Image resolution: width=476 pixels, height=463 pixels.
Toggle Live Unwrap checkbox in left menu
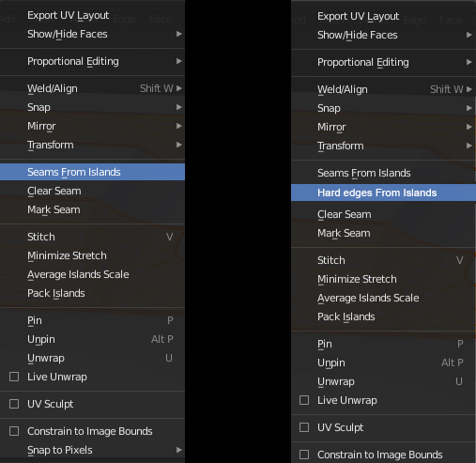[14, 377]
